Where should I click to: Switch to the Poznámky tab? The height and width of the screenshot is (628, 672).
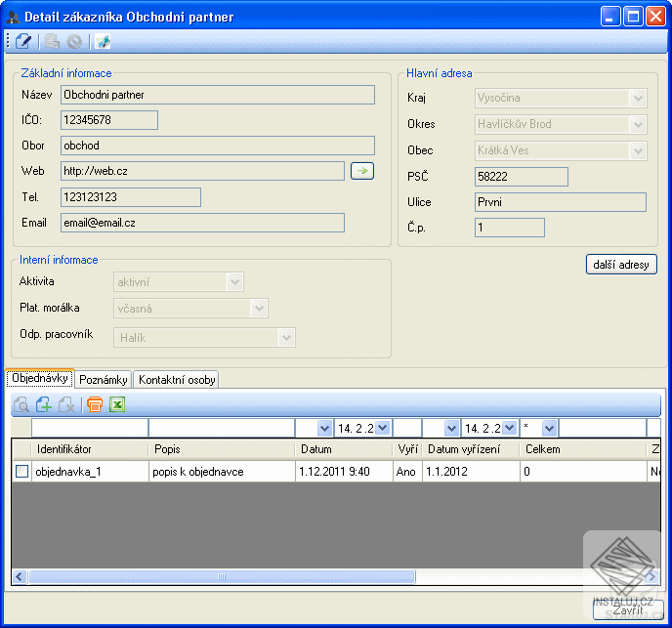104,380
